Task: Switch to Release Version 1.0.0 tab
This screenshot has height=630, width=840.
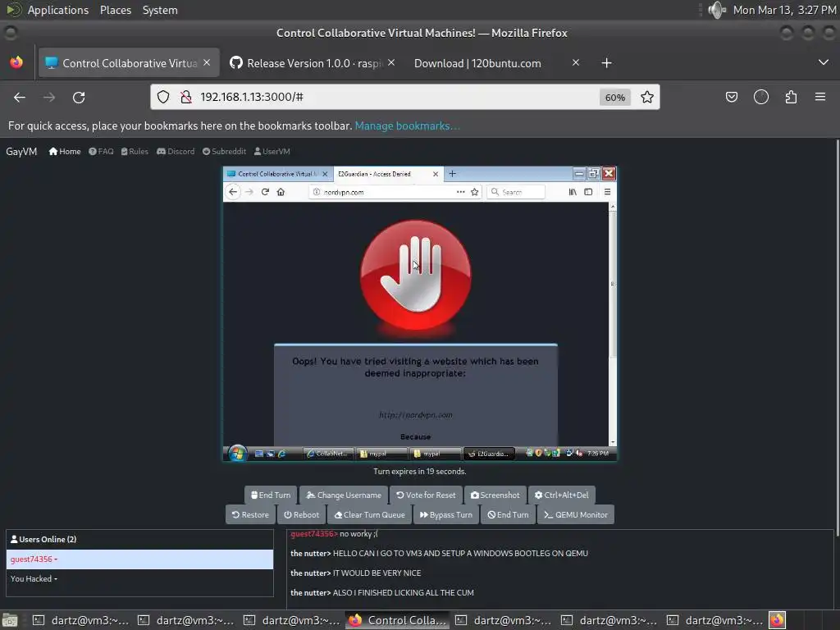Action: (x=313, y=63)
